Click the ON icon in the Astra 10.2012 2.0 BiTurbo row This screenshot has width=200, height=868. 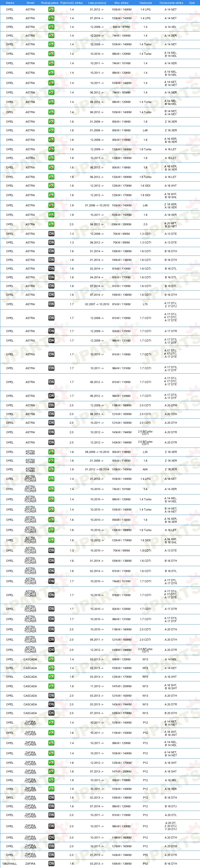[x=51, y=432]
